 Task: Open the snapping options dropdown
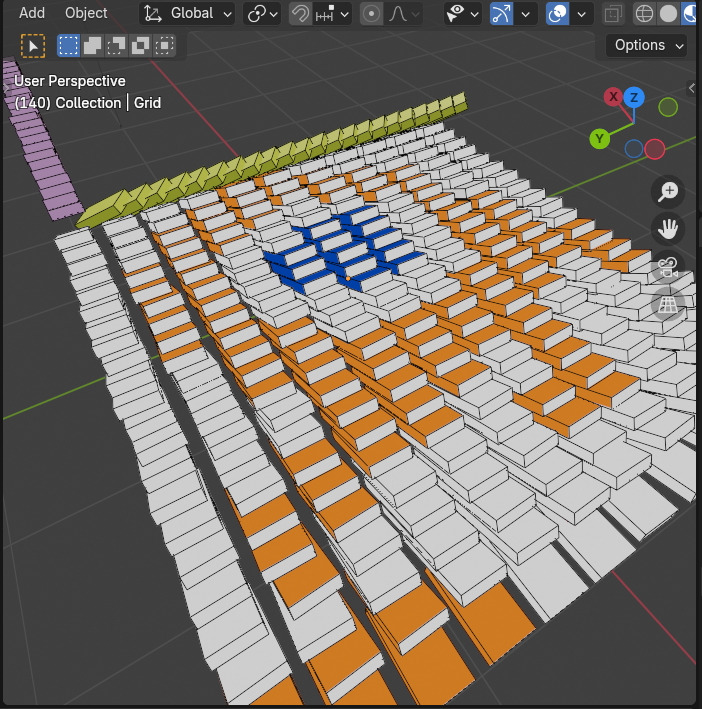coord(332,14)
